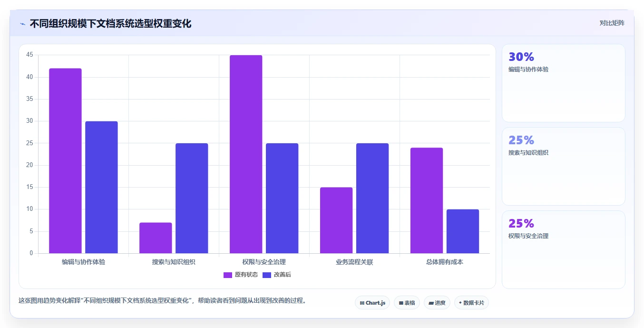This screenshot has width=644, height=328.
Task: Click the y-axis value 45
Action: tap(29, 55)
